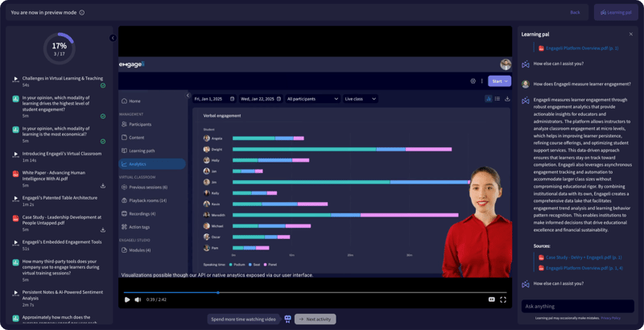
Task: Open the All participants dropdown
Action: tap(313, 99)
